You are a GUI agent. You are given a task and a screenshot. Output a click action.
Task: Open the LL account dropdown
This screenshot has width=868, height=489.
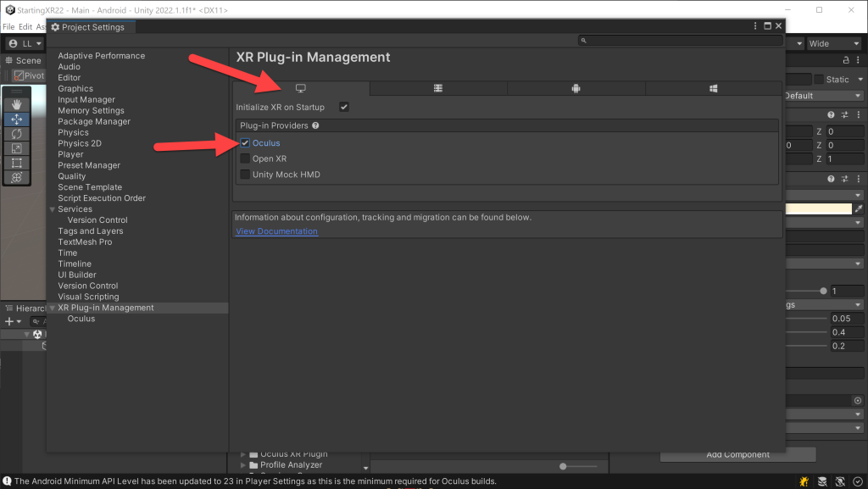tap(25, 44)
